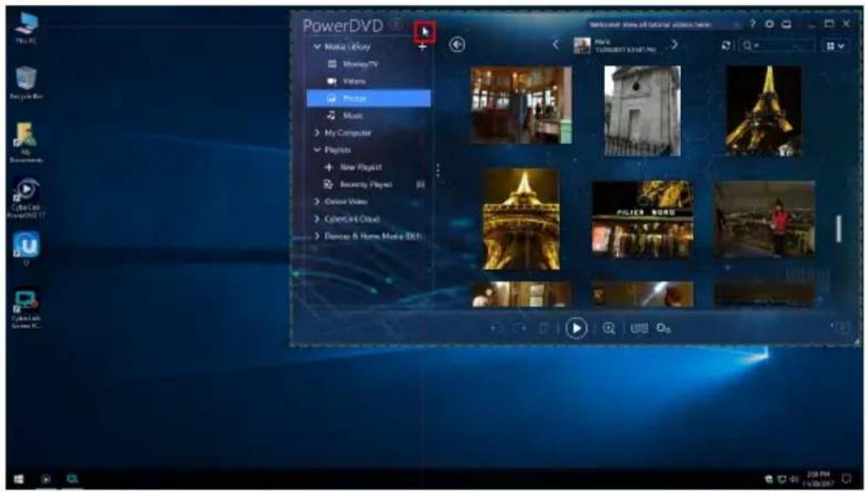
Task: Open the view mode dropdown
Action: [x=835, y=46]
